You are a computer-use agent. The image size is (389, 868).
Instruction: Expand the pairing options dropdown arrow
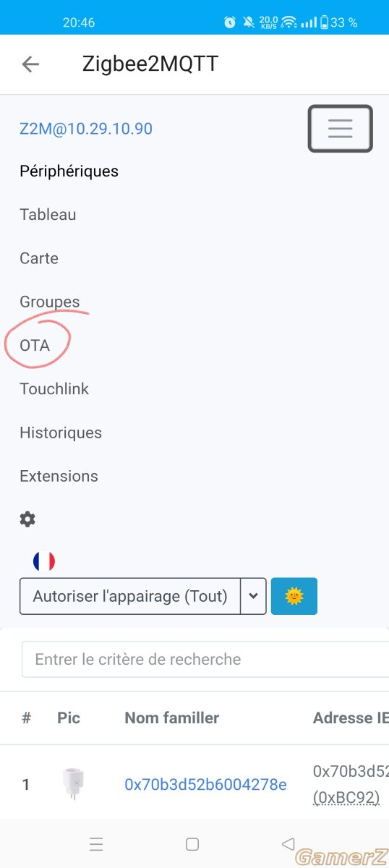coord(253,596)
